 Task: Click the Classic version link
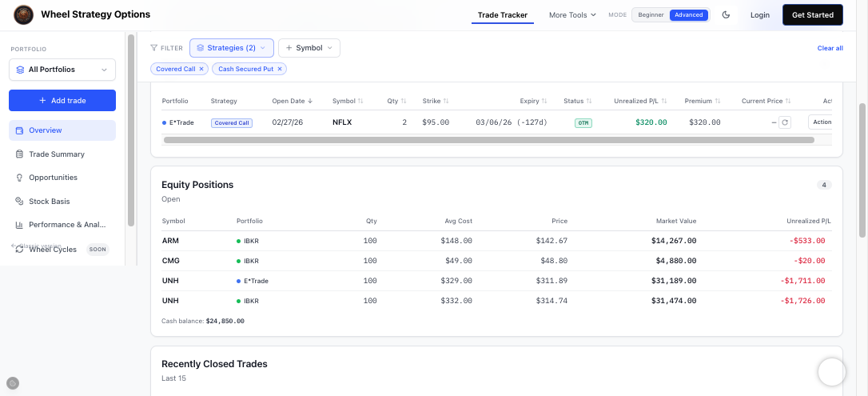[36, 246]
